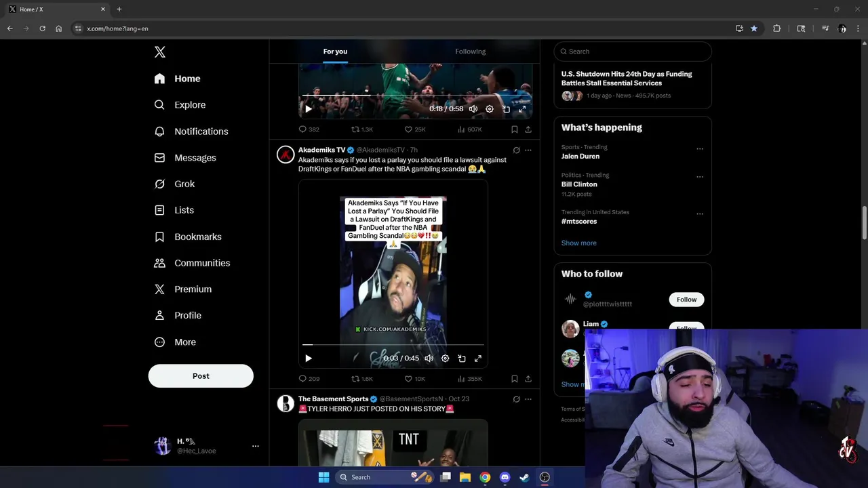Open settings on Akademiks video

click(445, 359)
